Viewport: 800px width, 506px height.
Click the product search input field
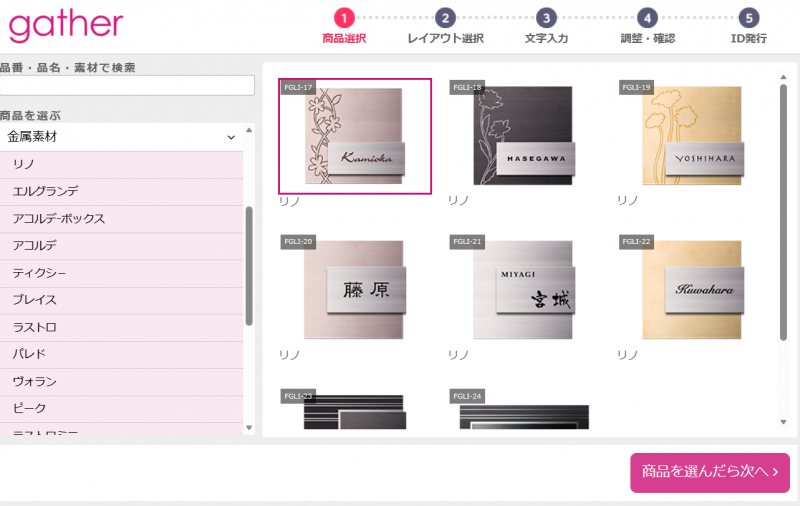(127, 86)
